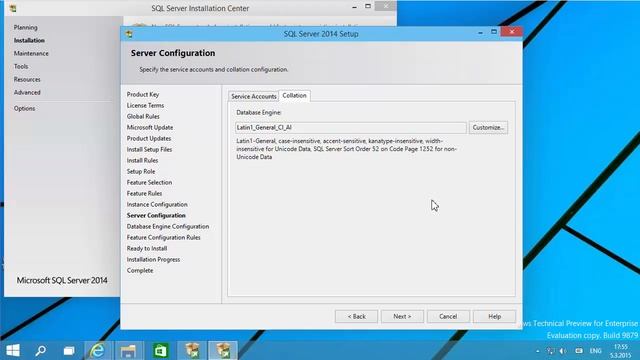Click Installation Center title bar icon
Image resolution: width=640 pixels, height=360 pixels.
click(13, 8)
